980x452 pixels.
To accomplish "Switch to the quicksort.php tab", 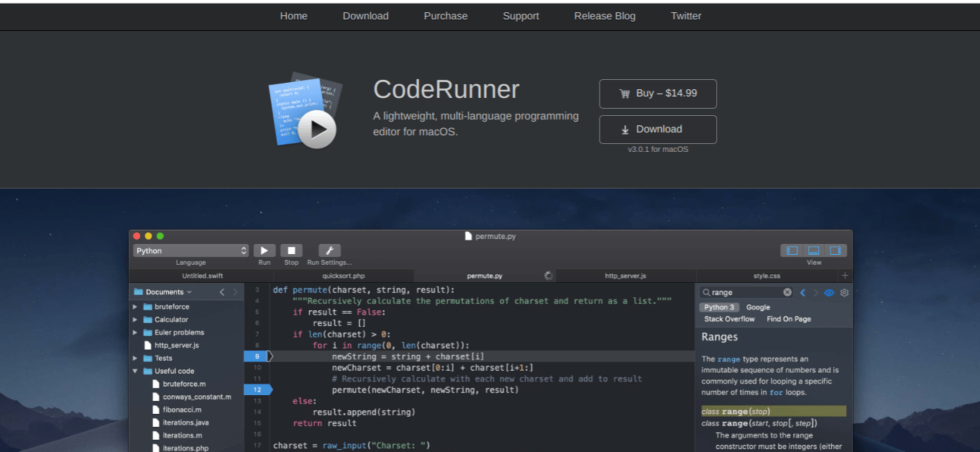I will (x=343, y=276).
